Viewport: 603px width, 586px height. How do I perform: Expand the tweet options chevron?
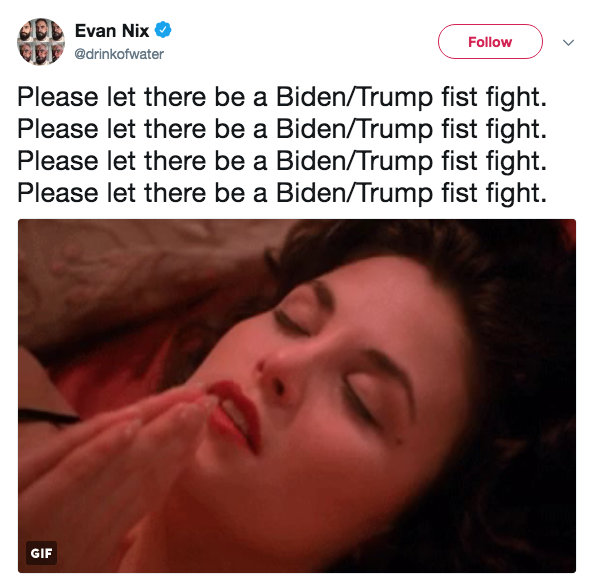pyautogui.click(x=568, y=42)
